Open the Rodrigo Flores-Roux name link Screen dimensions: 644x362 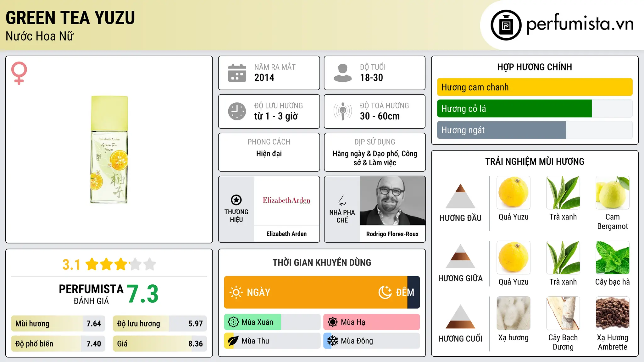[392, 234]
